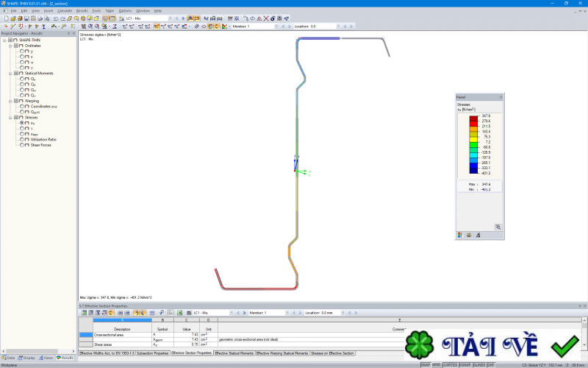Viewport: 588px width, 368px height.
Task: Click the Excel export icon in table toolbar
Action: [x=179, y=313]
